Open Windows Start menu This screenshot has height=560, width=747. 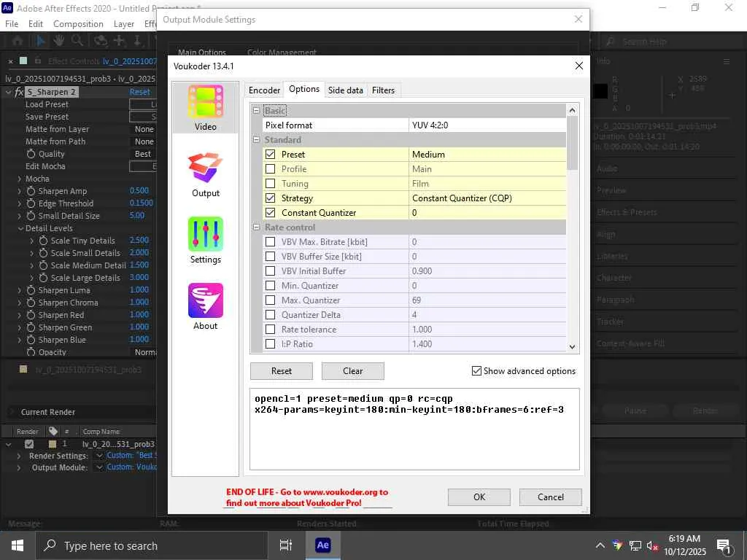pos(18,545)
